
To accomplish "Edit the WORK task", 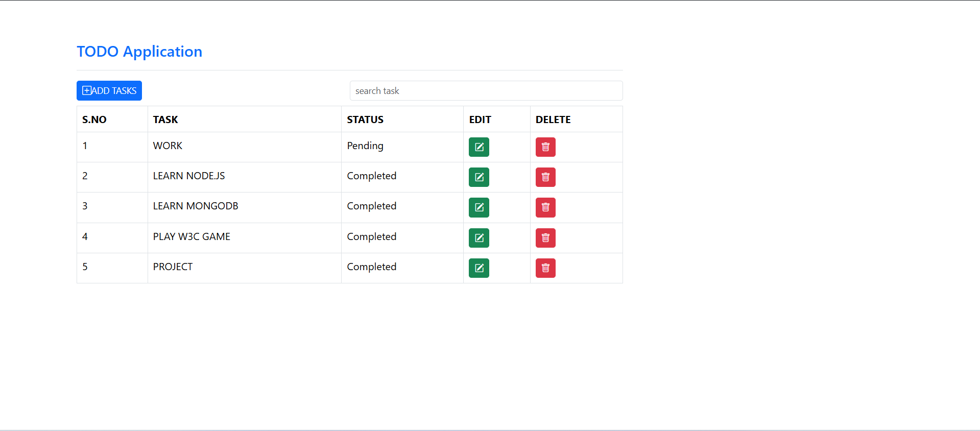I will pos(479,147).
